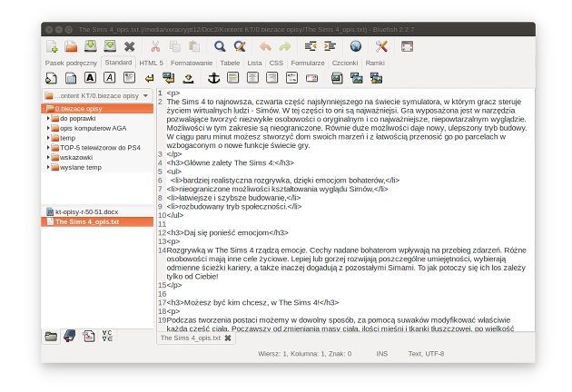
Task: Create a new file with the toolbar icon
Action: pos(52,46)
